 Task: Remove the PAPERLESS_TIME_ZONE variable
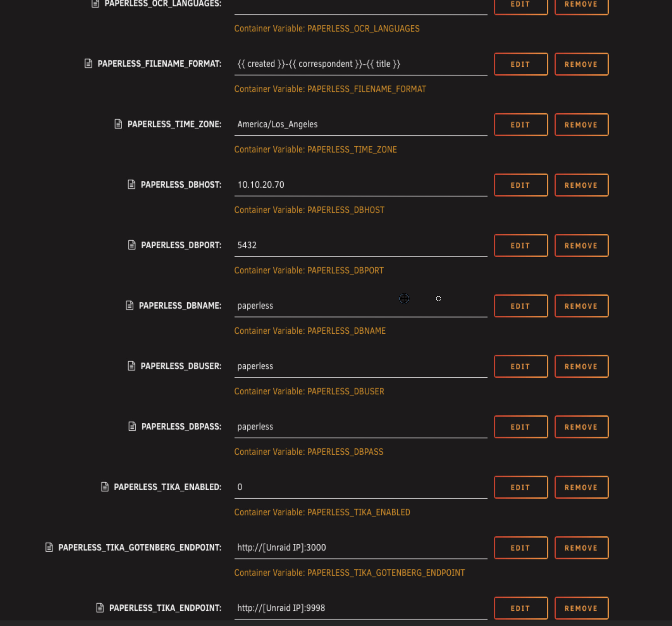tap(581, 125)
